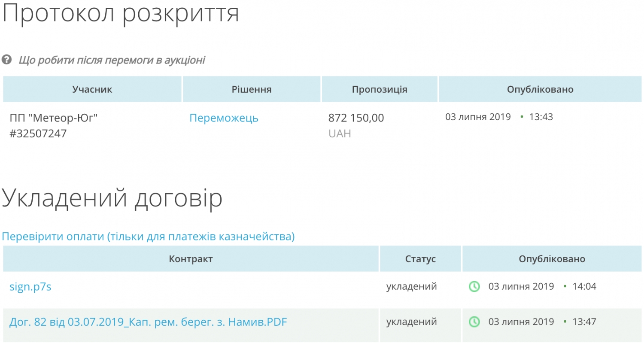Download the sign.p7s signature file
The height and width of the screenshot is (343, 644).
(x=30, y=287)
